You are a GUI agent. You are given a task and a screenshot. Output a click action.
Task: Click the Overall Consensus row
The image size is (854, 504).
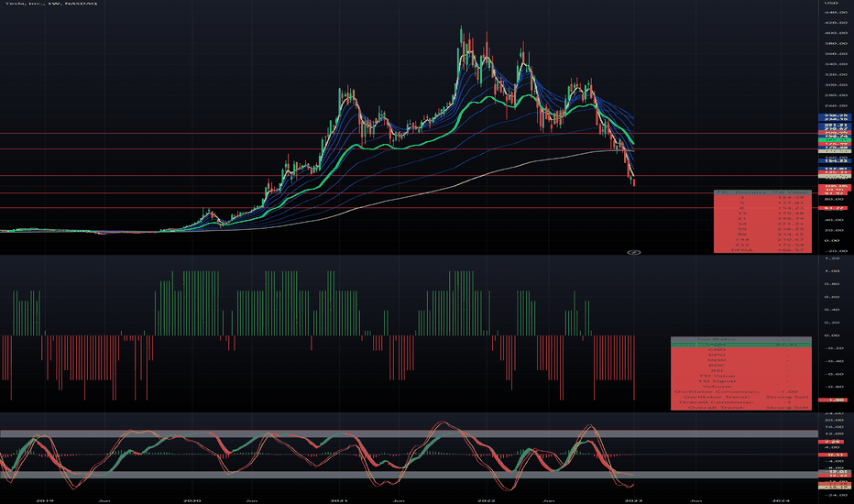pos(741,402)
